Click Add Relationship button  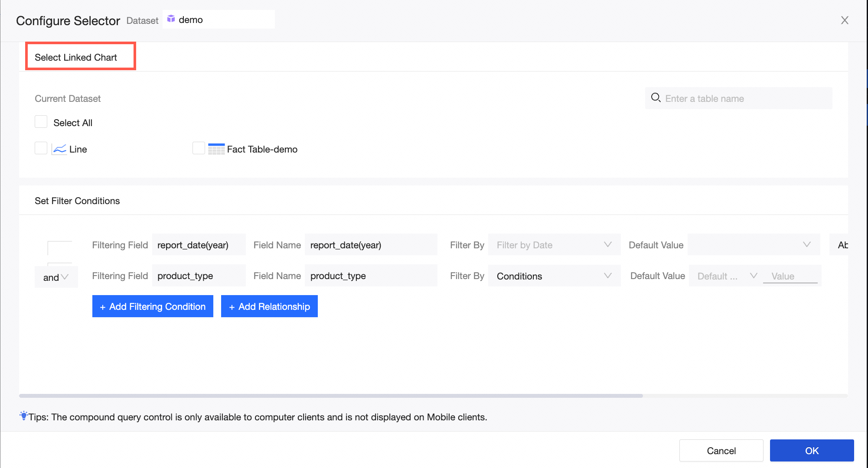click(x=269, y=306)
